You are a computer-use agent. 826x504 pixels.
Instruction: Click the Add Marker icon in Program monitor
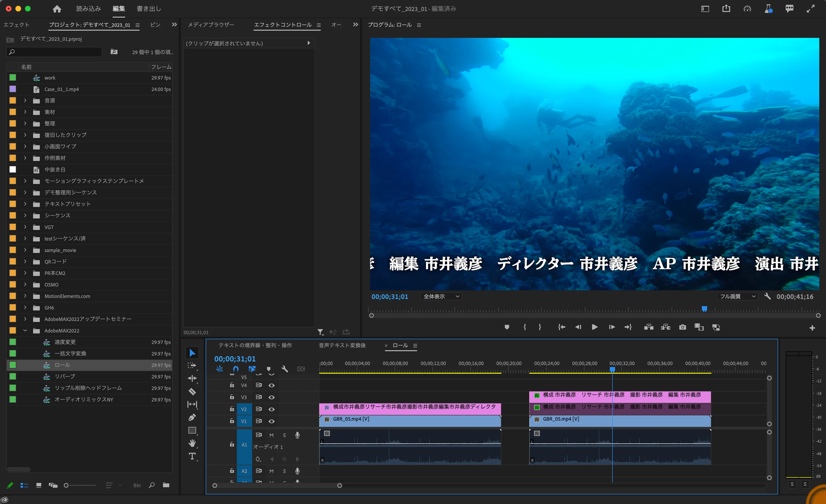(x=506, y=327)
